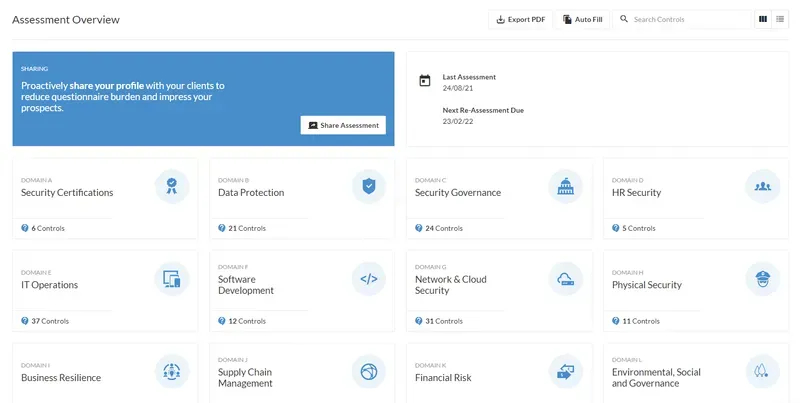
Task: Click the 37 Controls count text
Action: (50, 321)
